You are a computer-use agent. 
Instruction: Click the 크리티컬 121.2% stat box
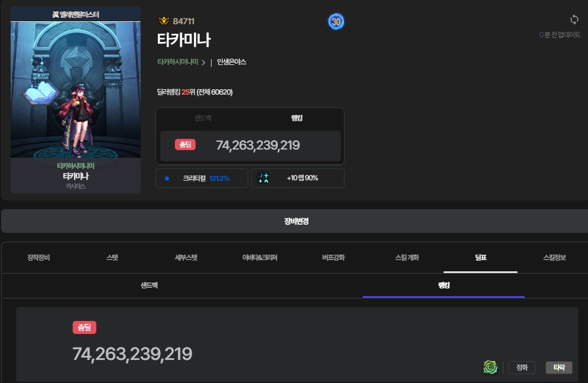[x=202, y=178]
